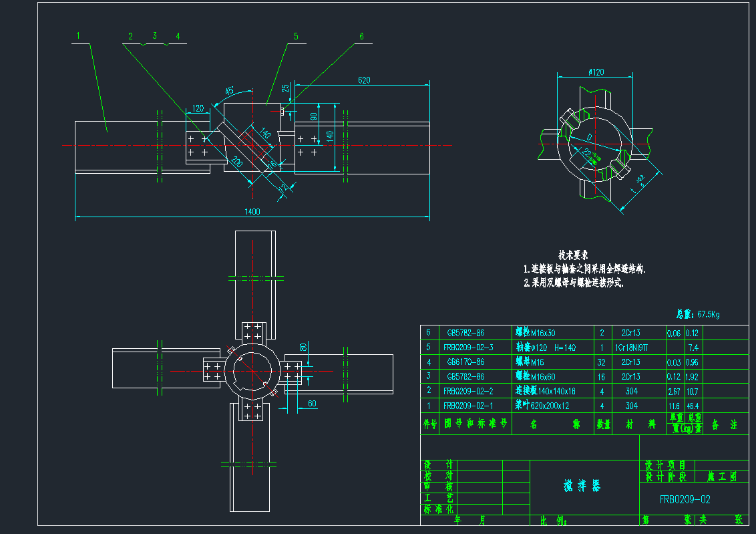The width and height of the screenshot is (756, 534).
Task: Click the ø120 diameter dimension text
Action: [x=596, y=72]
